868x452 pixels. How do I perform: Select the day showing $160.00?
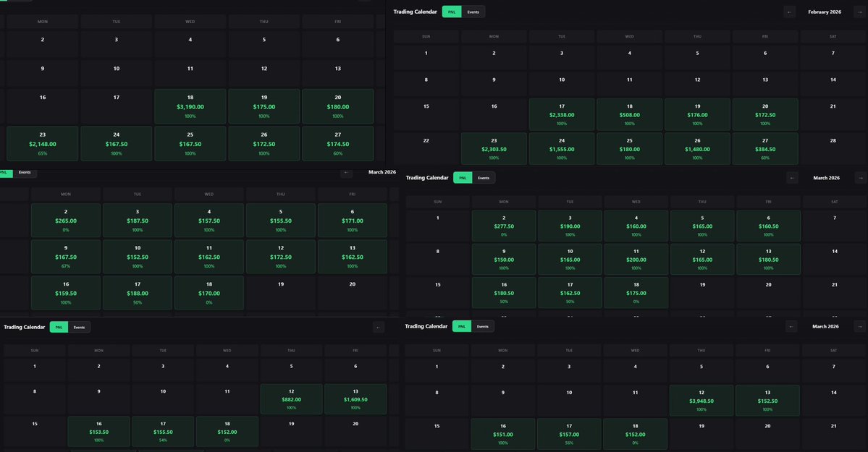click(x=636, y=226)
